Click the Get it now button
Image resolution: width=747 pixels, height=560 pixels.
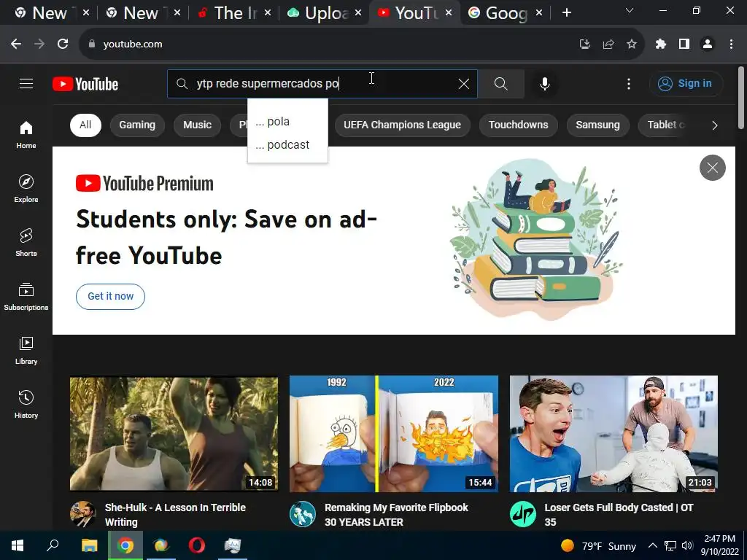(x=111, y=296)
